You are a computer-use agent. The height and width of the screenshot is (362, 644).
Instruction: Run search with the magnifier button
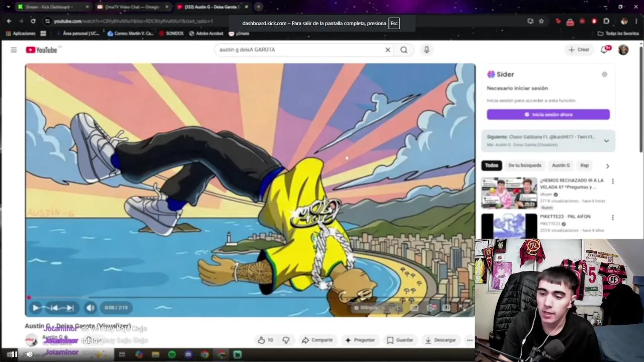[x=404, y=50]
